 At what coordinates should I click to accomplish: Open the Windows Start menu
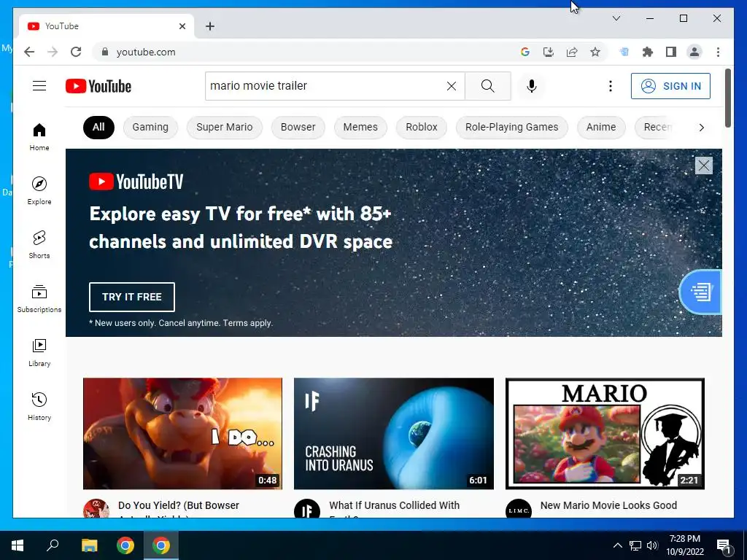pos(18,545)
